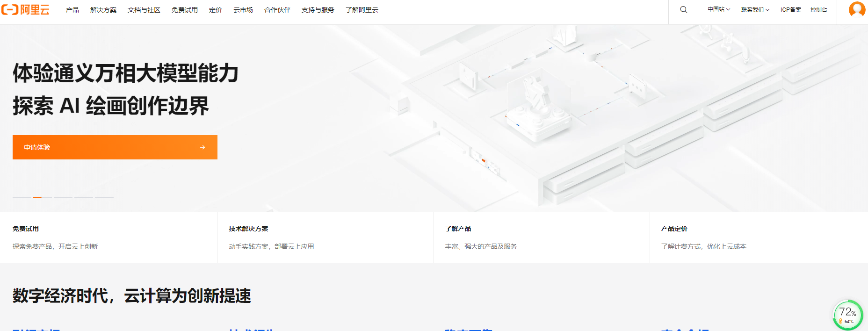
Task: Open the 解决方案 menu
Action: [103, 10]
